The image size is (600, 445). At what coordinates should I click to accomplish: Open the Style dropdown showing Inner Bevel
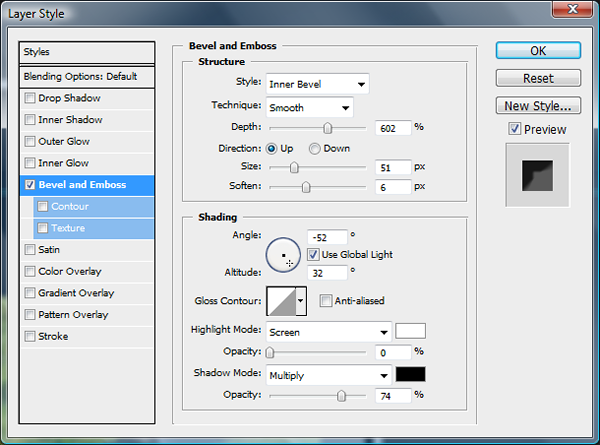tap(317, 83)
